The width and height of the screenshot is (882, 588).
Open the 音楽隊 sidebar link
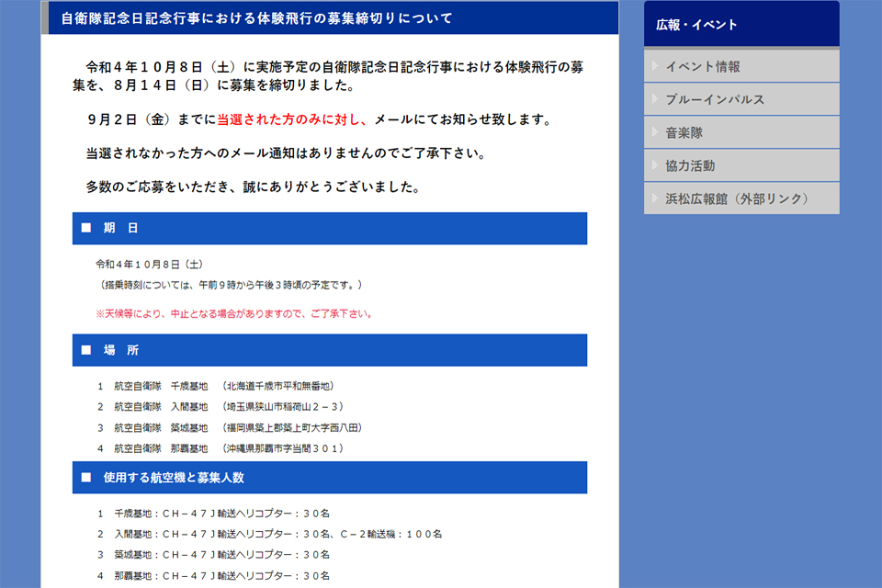pyautogui.click(x=741, y=133)
